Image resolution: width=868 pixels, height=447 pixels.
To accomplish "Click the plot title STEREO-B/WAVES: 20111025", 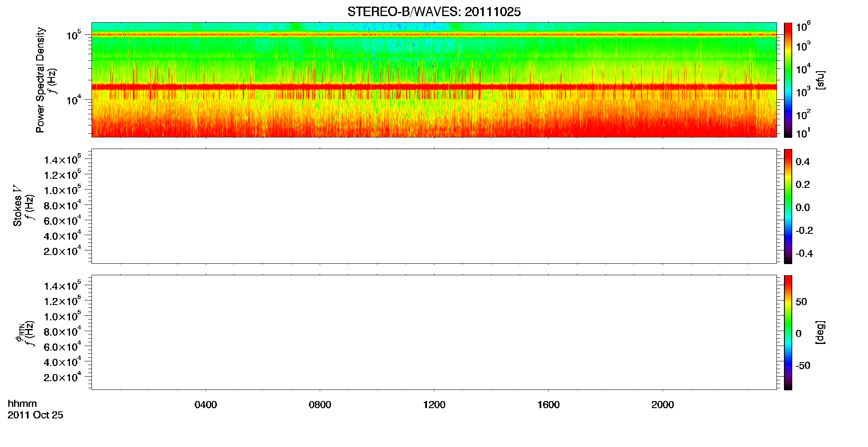I will tap(434, 12).
